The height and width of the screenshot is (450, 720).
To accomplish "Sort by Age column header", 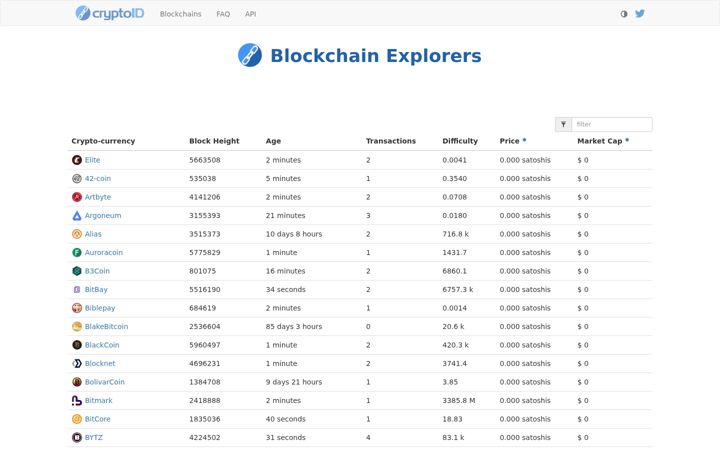I will 273,141.
